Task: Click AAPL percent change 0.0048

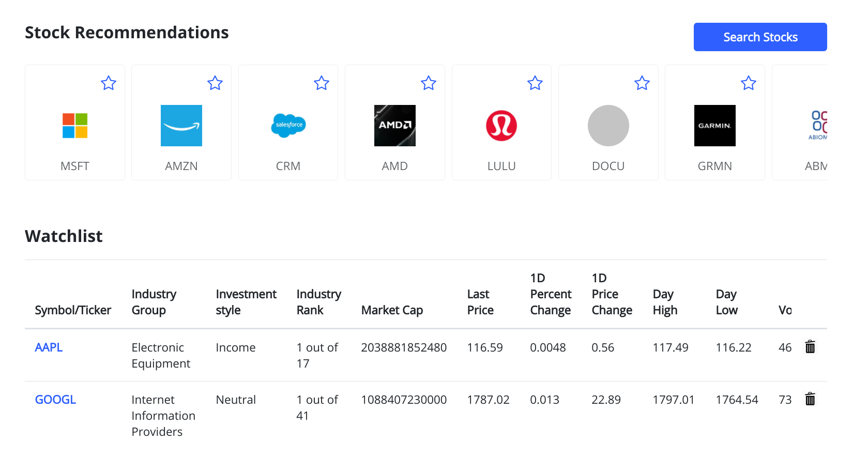Action: pos(548,347)
